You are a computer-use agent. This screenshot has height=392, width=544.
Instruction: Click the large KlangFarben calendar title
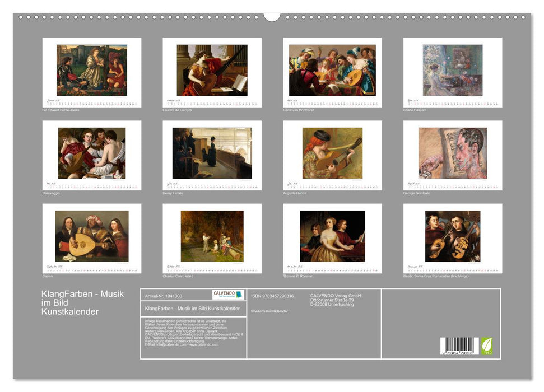pyautogui.click(x=82, y=302)
